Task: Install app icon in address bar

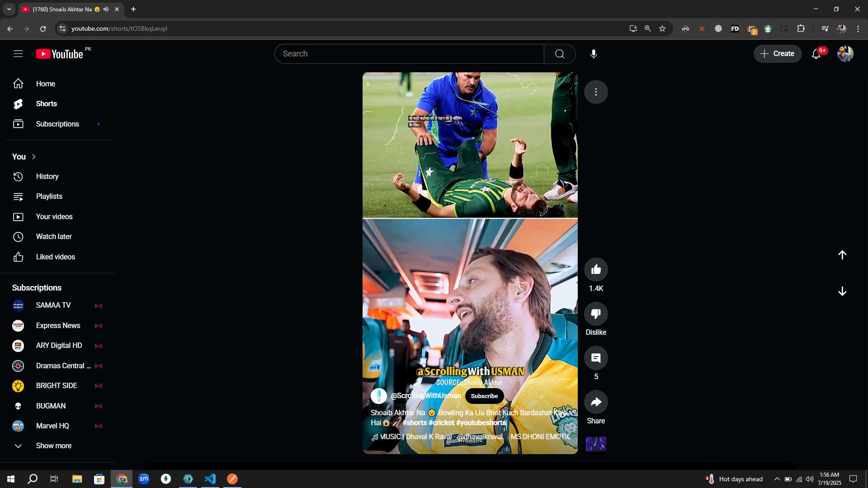Action: (633, 29)
